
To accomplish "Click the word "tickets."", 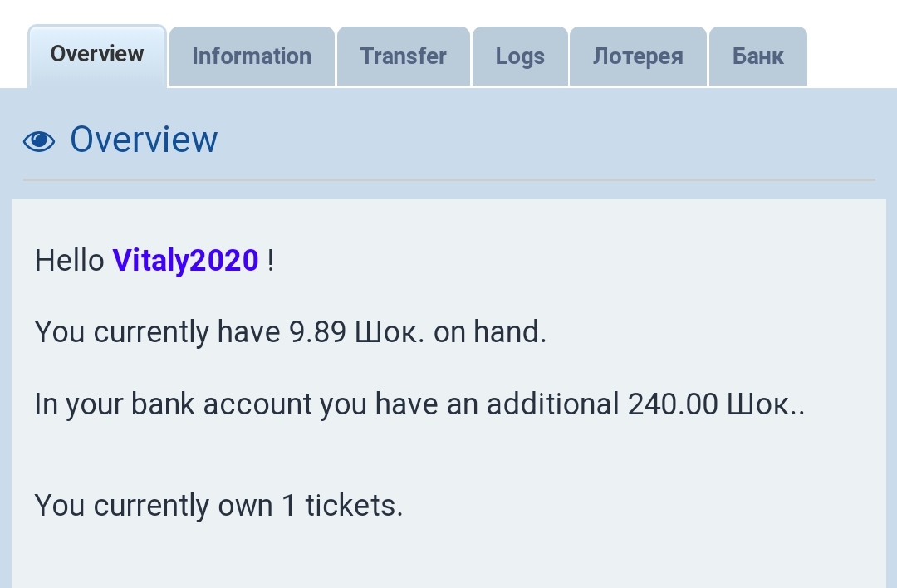I will pyautogui.click(x=354, y=505).
